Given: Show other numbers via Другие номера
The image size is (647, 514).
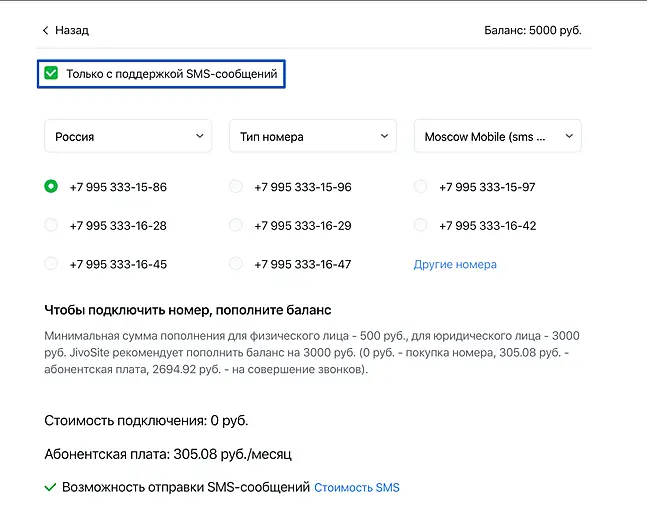Looking at the screenshot, I should point(455,265).
